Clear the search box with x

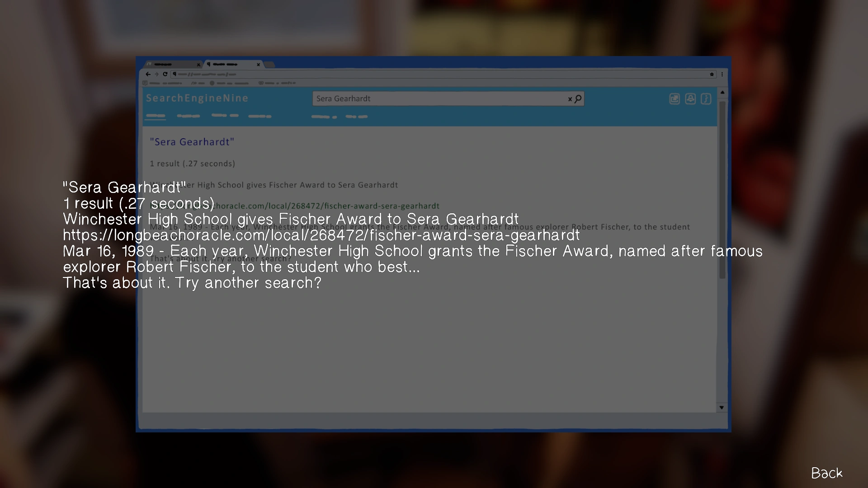click(570, 99)
